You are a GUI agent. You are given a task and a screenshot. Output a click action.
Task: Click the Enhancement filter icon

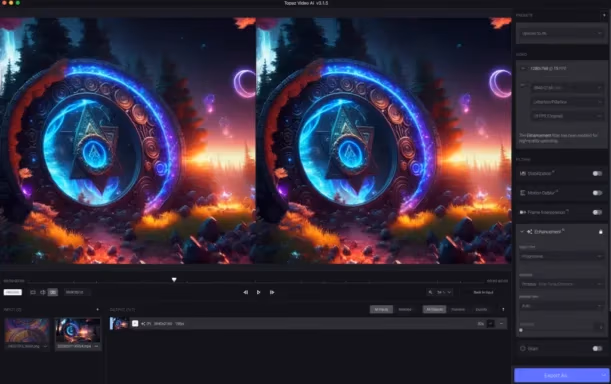530,232
